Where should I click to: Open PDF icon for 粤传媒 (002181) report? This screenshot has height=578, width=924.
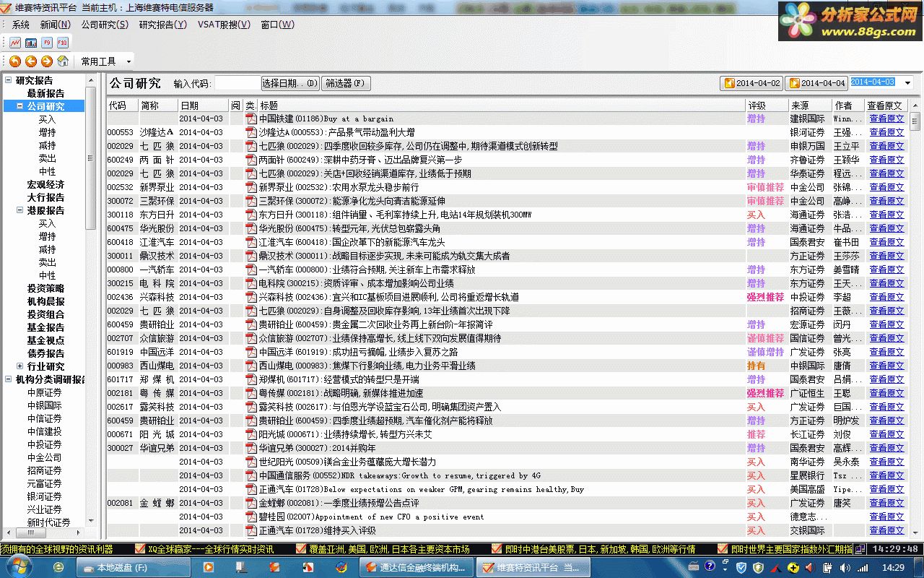click(x=251, y=393)
